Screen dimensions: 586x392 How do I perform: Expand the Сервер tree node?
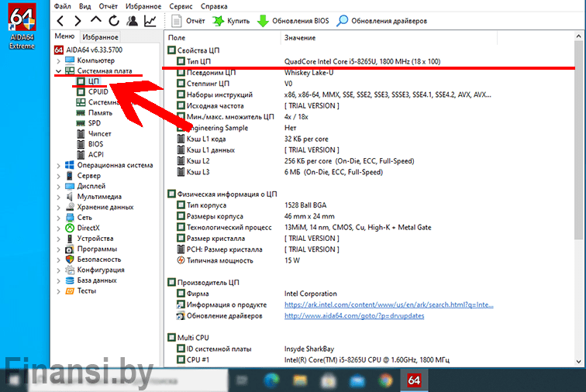(x=58, y=176)
